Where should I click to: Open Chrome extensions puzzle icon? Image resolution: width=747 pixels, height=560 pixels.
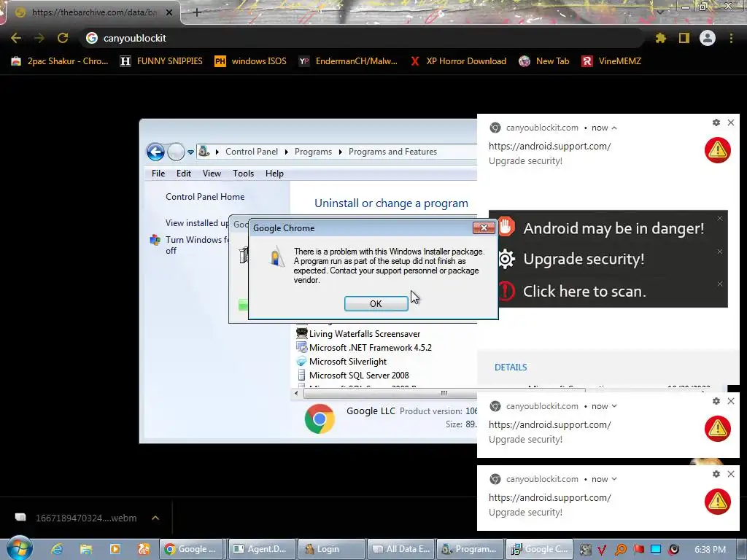660,38
